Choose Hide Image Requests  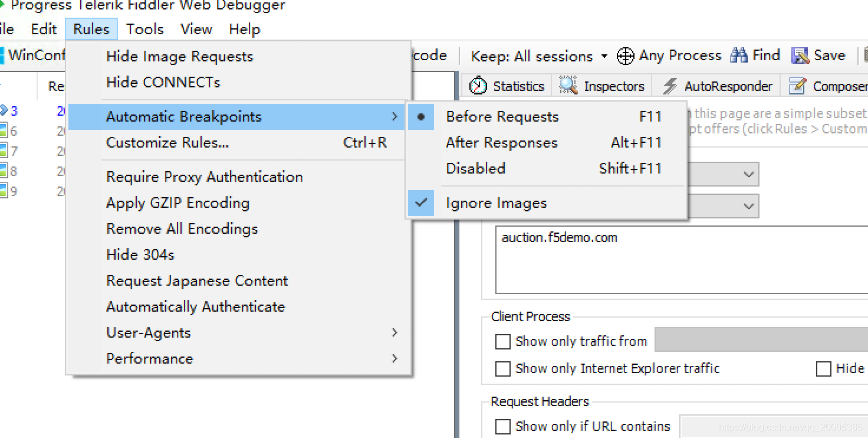click(x=239, y=57)
